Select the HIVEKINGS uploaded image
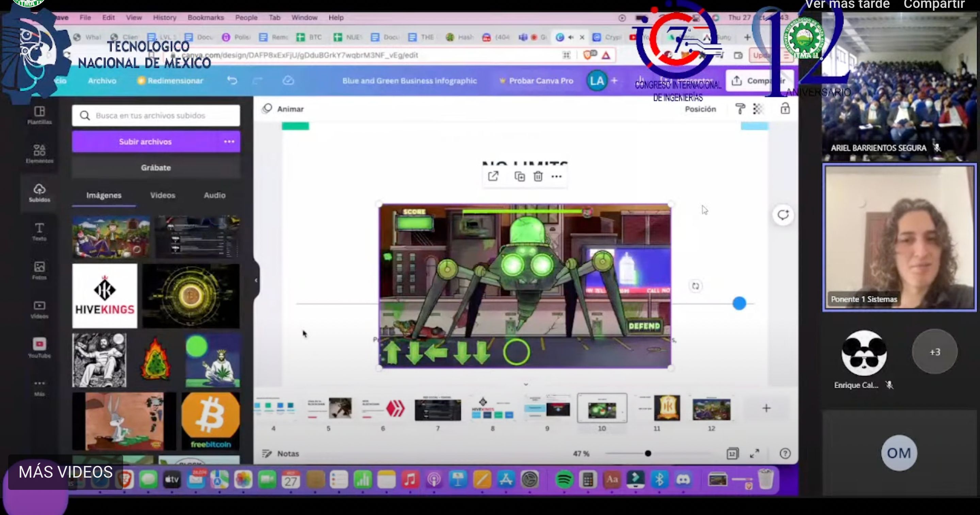 tap(104, 296)
